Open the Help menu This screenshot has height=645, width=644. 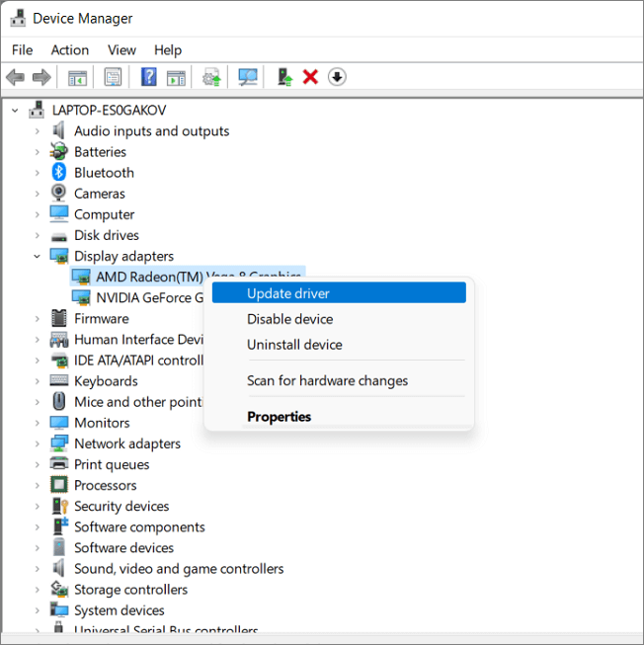pyautogui.click(x=168, y=49)
